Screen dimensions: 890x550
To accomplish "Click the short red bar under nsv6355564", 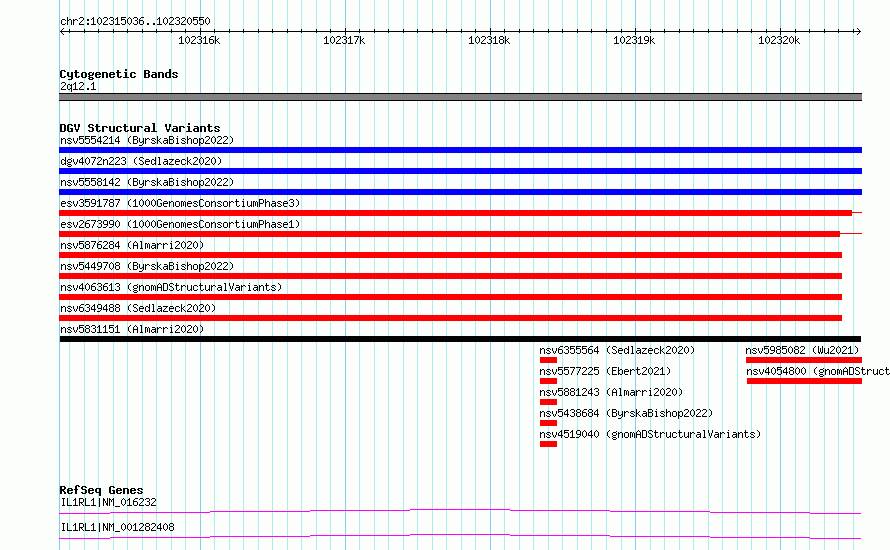I will pyautogui.click(x=548, y=360).
